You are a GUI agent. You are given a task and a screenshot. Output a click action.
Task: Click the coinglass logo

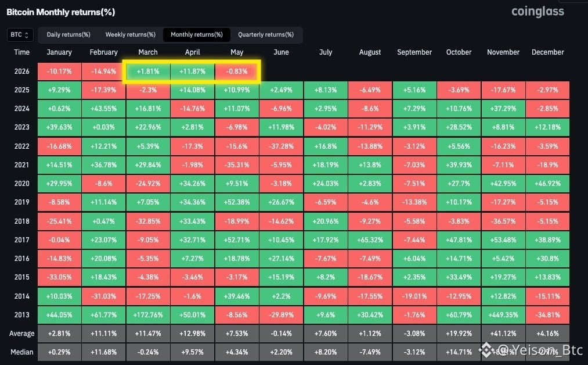[x=538, y=12]
